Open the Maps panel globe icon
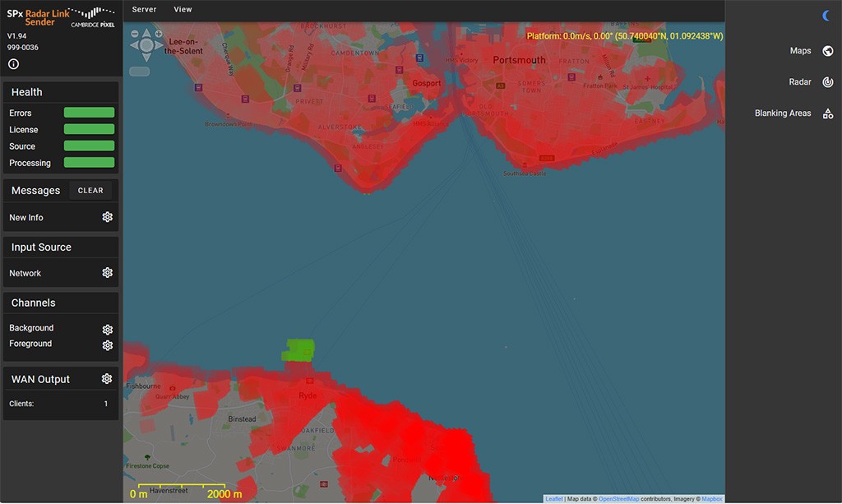The width and height of the screenshot is (842, 504). (827, 51)
